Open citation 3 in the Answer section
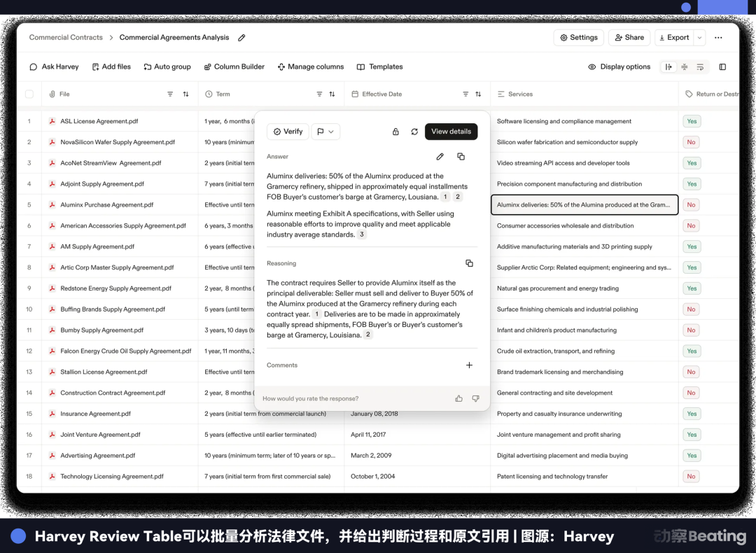 coord(362,234)
